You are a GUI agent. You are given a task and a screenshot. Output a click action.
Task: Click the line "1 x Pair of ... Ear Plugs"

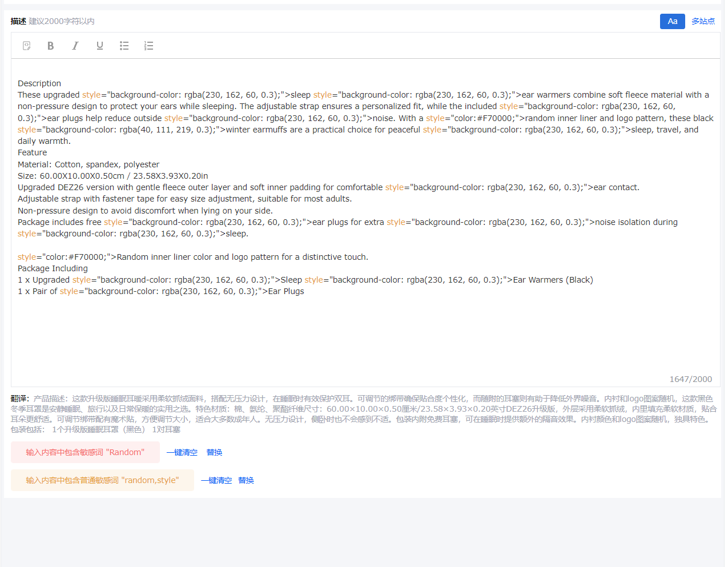(161, 291)
